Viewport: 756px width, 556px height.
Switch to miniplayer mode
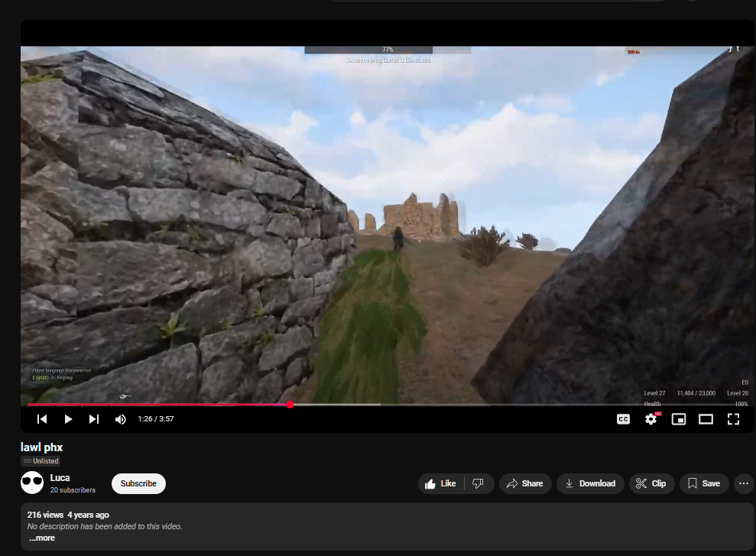click(x=679, y=419)
